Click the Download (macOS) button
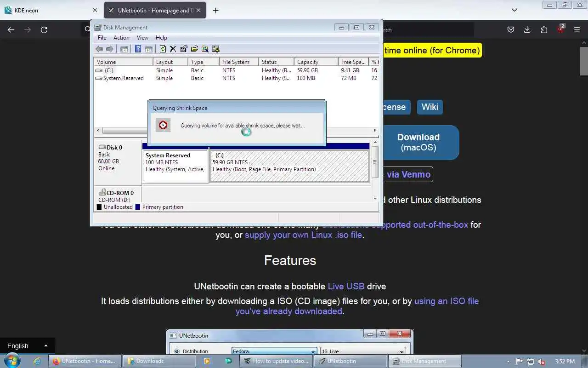 pyautogui.click(x=418, y=143)
